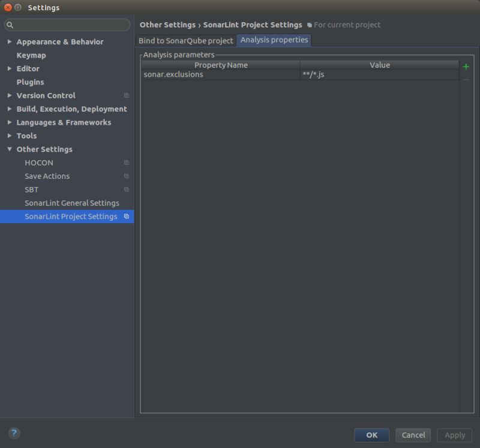
Task: Expand the Appearance & Behavior section
Action: click(x=8, y=41)
